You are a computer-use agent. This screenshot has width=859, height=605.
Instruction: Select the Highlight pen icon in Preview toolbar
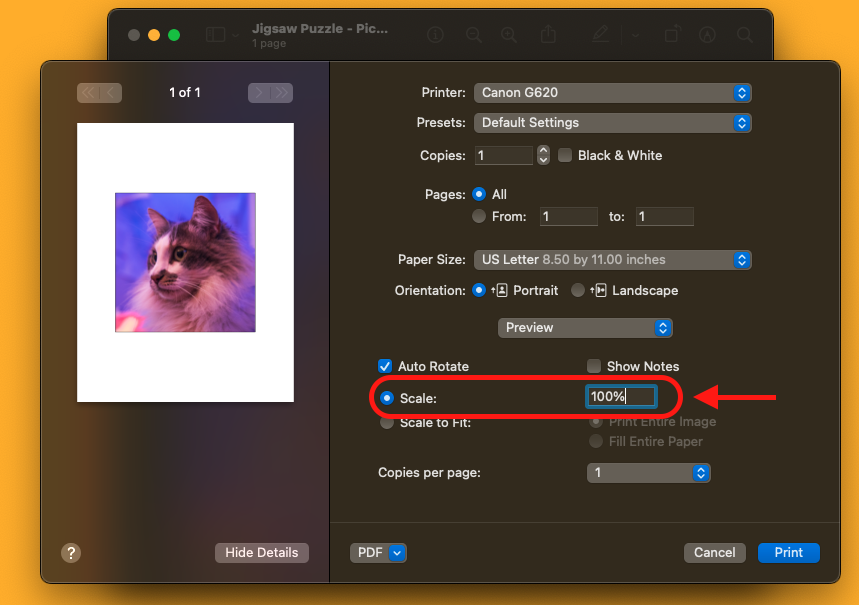pos(600,34)
